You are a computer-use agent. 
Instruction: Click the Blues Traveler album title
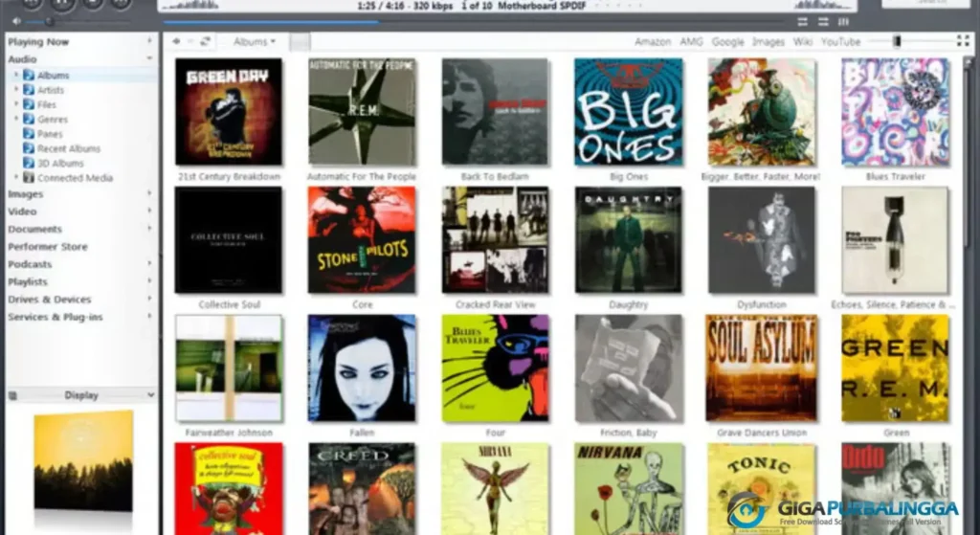pyautogui.click(x=895, y=177)
